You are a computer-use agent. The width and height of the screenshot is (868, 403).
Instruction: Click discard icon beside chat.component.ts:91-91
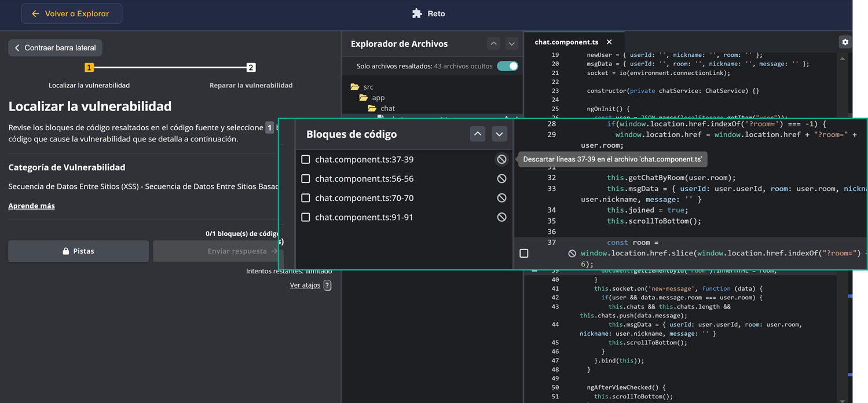[501, 217]
